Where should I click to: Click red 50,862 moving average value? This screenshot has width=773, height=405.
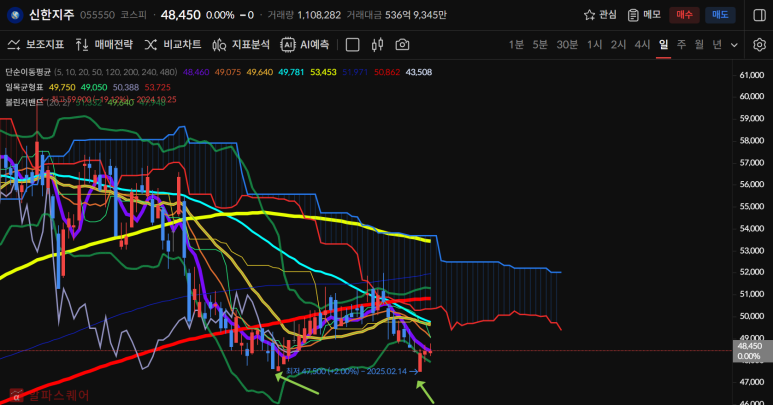[x=387, y=72]
